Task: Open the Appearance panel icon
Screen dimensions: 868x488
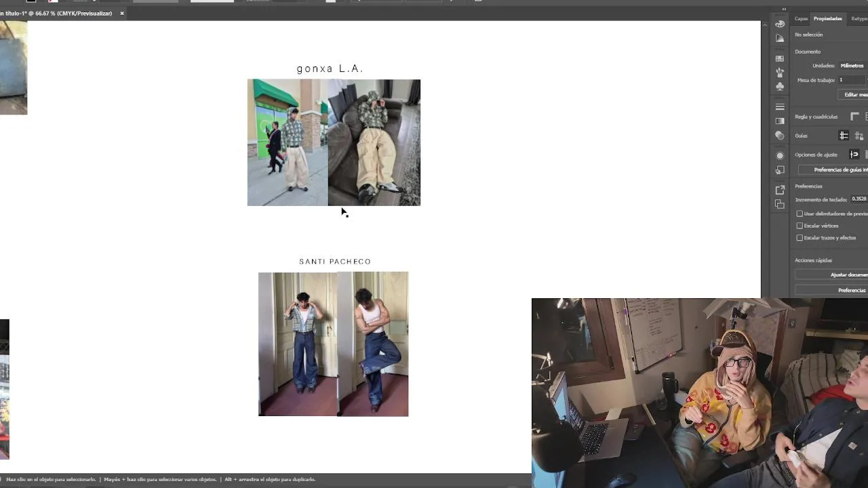Action: click(x=780, y=156)
